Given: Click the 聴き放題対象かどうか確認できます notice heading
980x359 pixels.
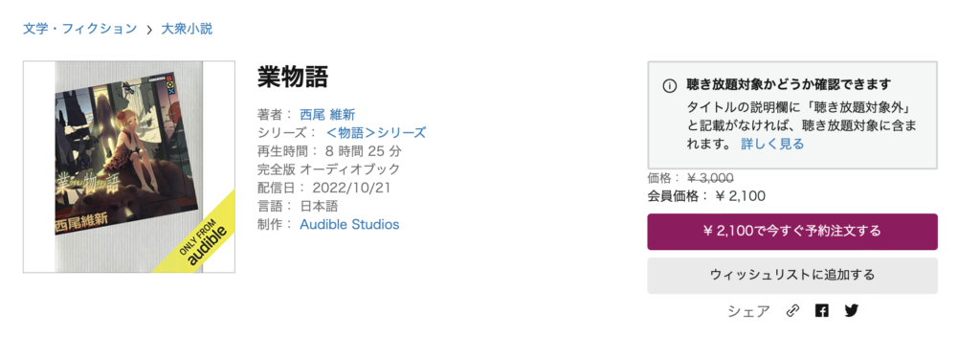Looking at the screenshot, I should (x=789, y=84).
